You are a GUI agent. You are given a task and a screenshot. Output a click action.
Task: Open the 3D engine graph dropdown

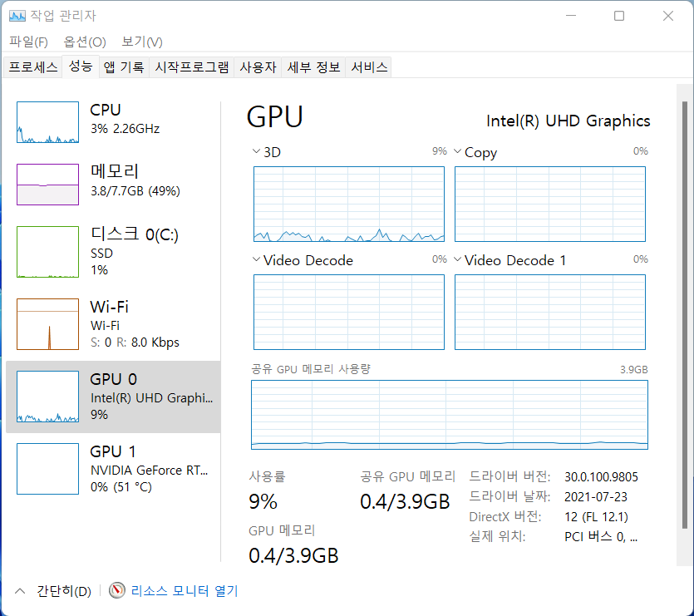coord(256,152)
